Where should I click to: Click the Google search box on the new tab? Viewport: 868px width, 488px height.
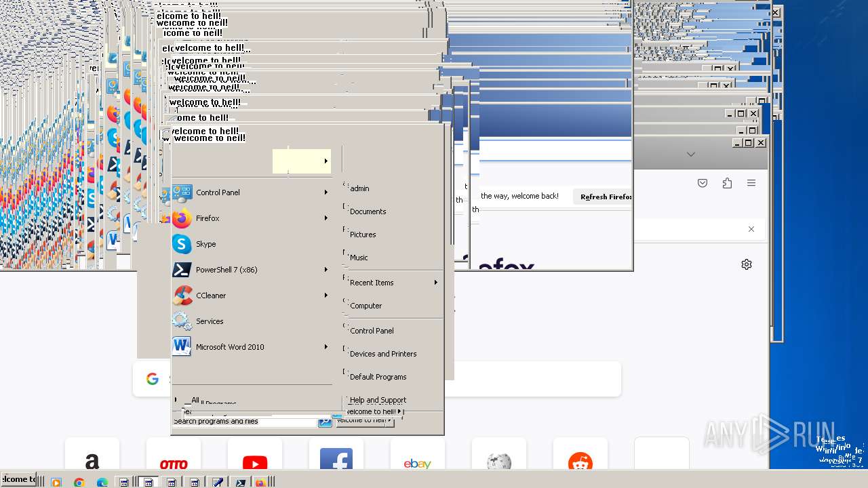(377, 379)
